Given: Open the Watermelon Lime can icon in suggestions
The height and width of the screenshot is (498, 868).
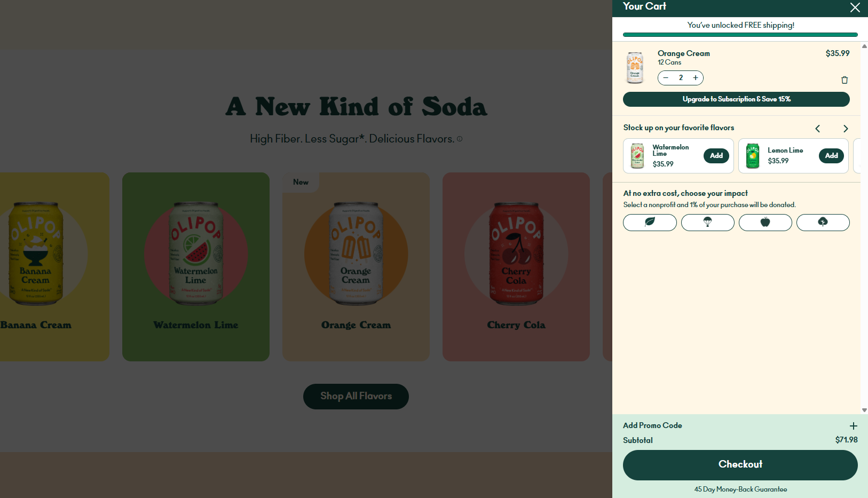Looking at the screenshot, I should [637, 156].
